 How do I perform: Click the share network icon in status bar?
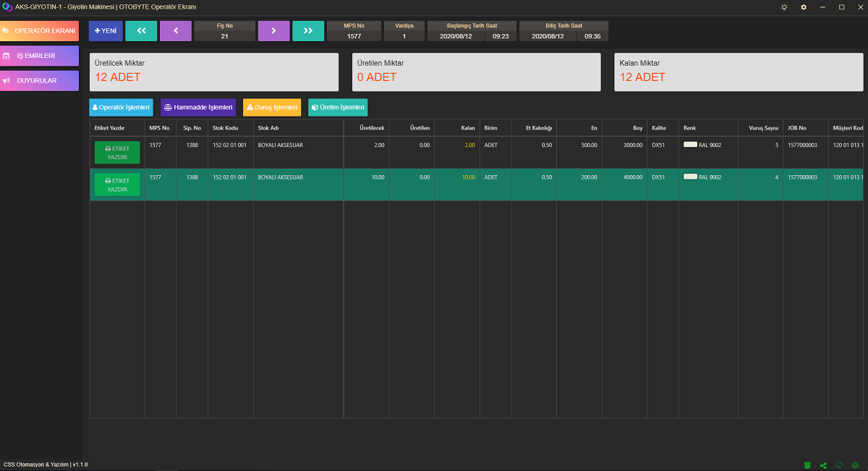coord(824,464)
